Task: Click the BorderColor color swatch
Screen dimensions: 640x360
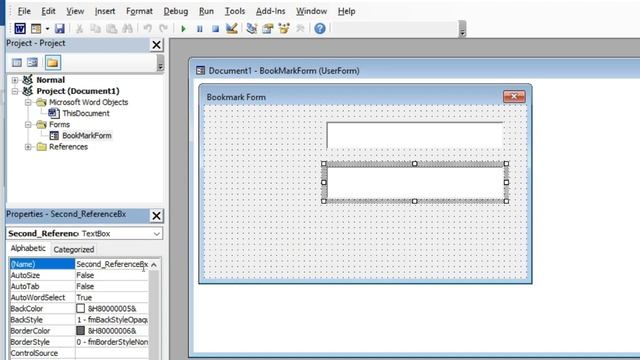Action: coord(80,331)
